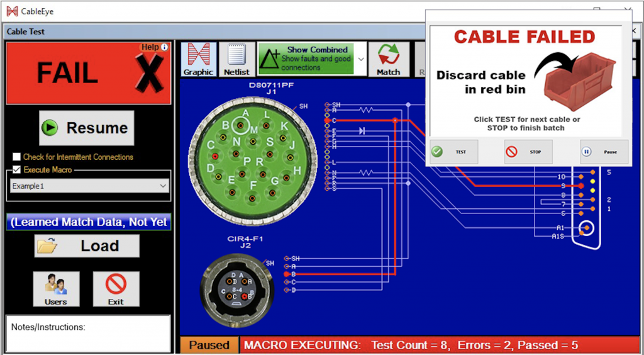
Task: Click STOP in the Cable Failed popup
Action: [x=528, y=152]
